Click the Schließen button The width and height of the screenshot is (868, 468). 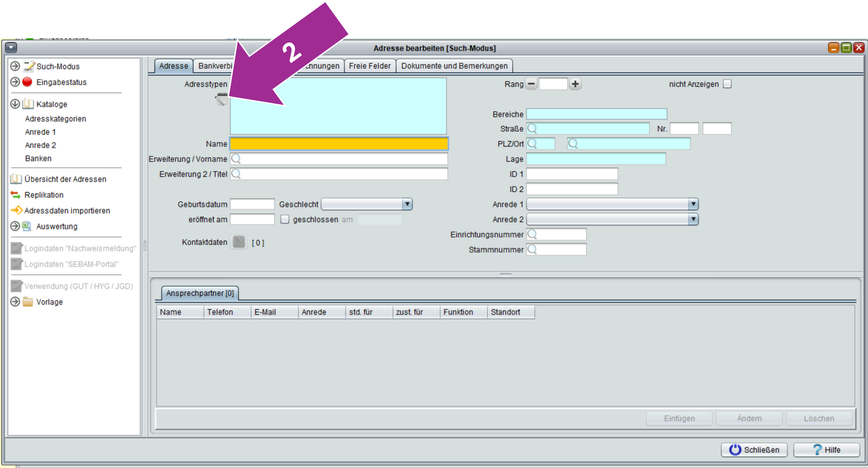pyautogui.click(x=754, y=450)
